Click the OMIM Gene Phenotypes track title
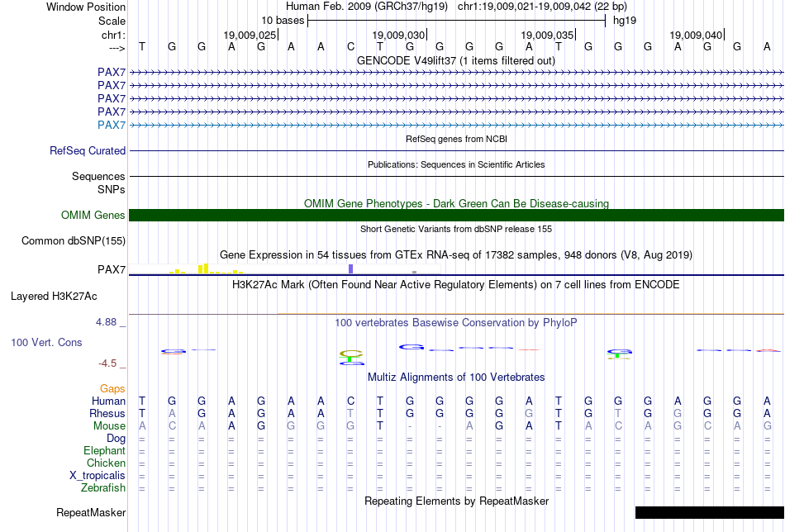This screenshot has height=532, width=785. [457, 204]
